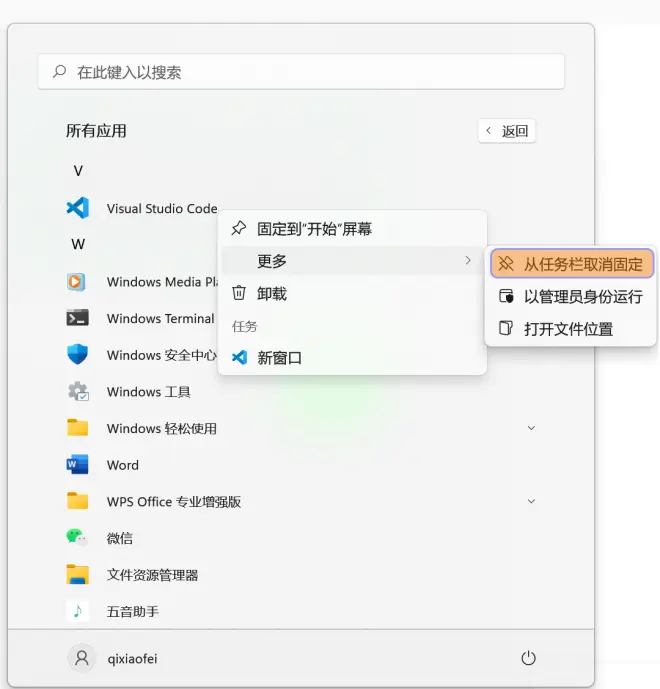Image resolution: width=660 pixels, height=689 pixels.
Task: Click the Windows 轻松使用 folder icon
Action: [77, 428]
